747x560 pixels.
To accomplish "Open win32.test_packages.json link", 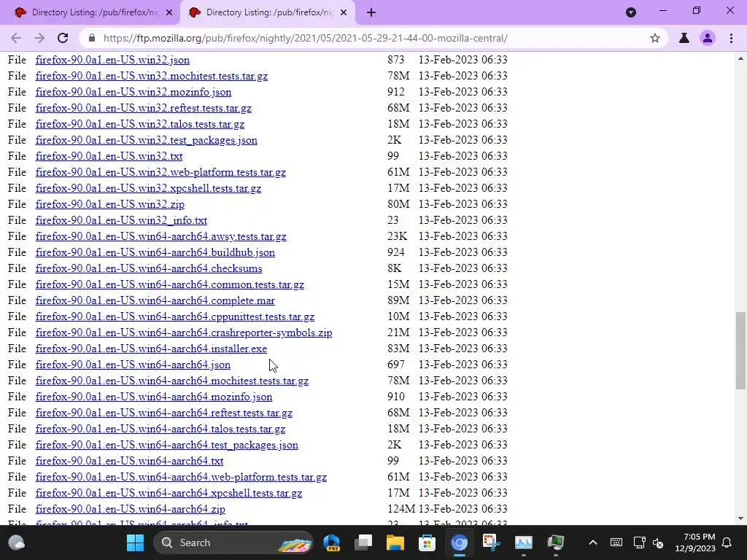I will coord(146,141).
